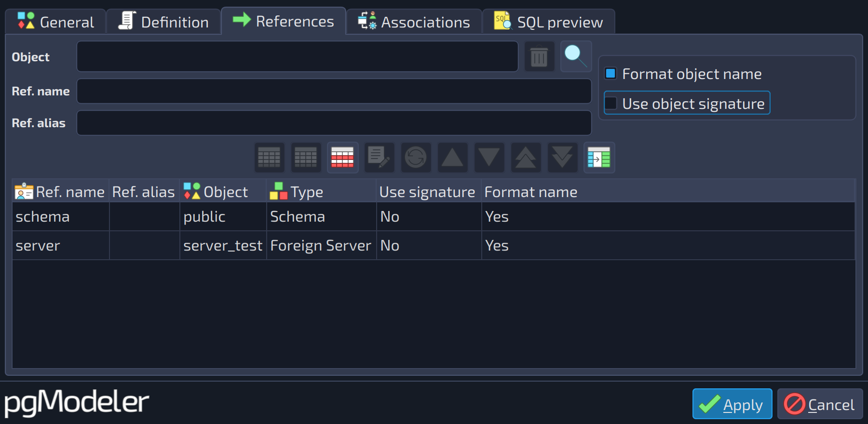Viewport: 868px width, 424px height.
Task: Click the Ref. alias column header
Action: pos(144,192)
